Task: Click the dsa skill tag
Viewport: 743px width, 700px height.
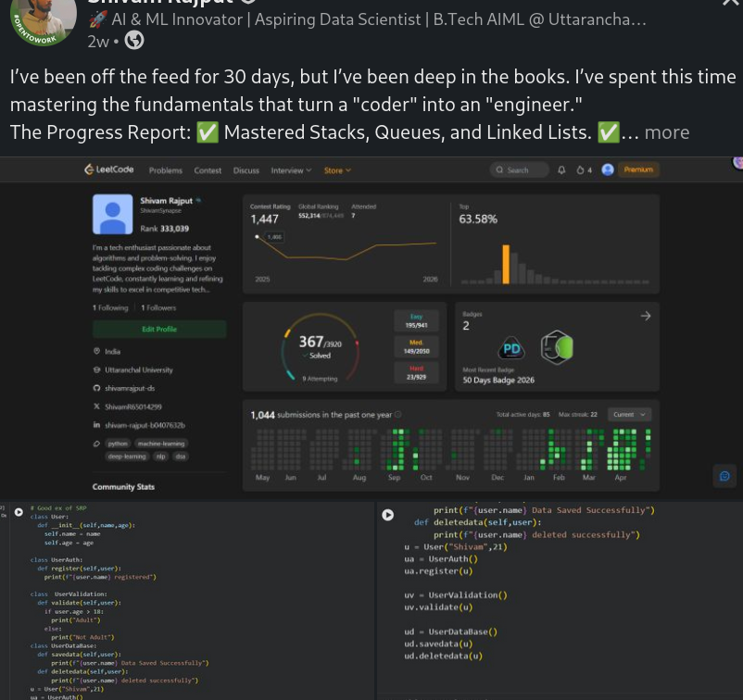Action: point(181,456)
